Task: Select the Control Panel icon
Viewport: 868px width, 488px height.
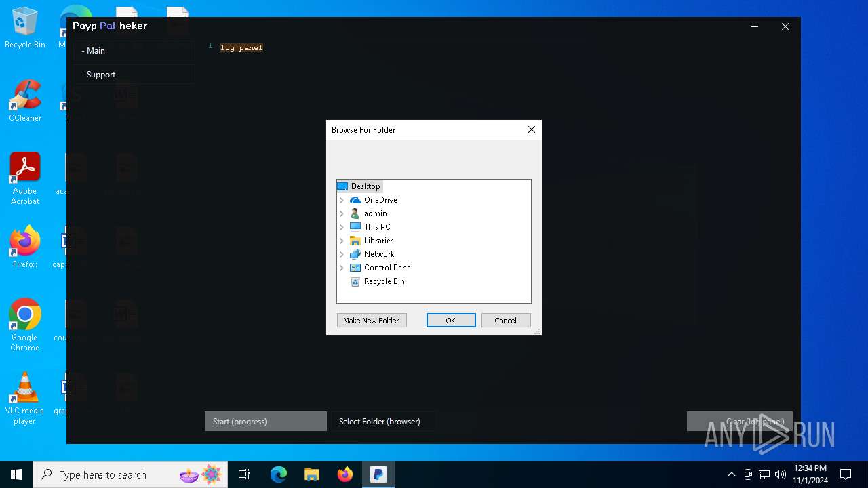Action: pos(355,268)
